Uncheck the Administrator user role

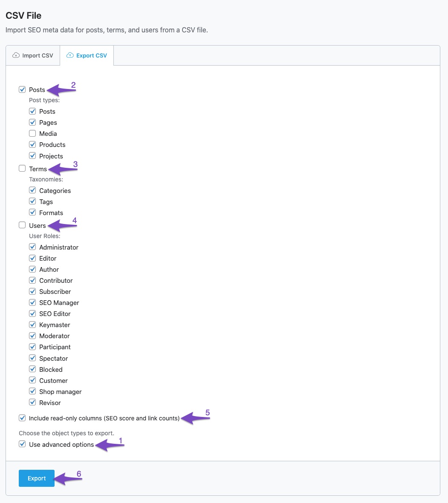tap(32, 247)
